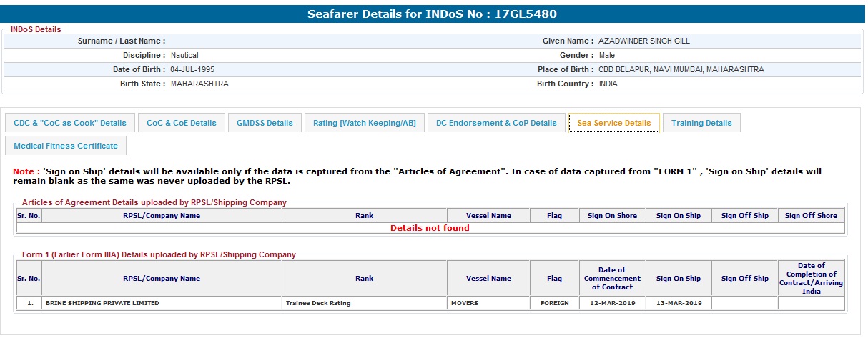Click the Place of Birth value CBD BELAPUR

point(681,70)
